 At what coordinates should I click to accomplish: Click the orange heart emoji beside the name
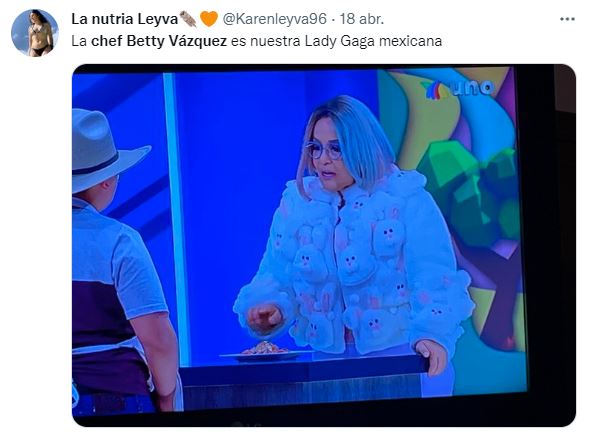click(209, 19)
